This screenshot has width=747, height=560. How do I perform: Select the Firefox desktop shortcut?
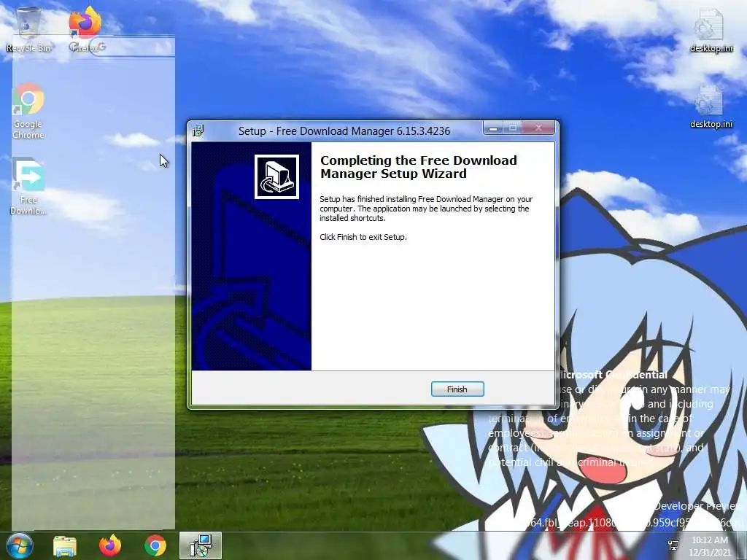coord(86,29)
